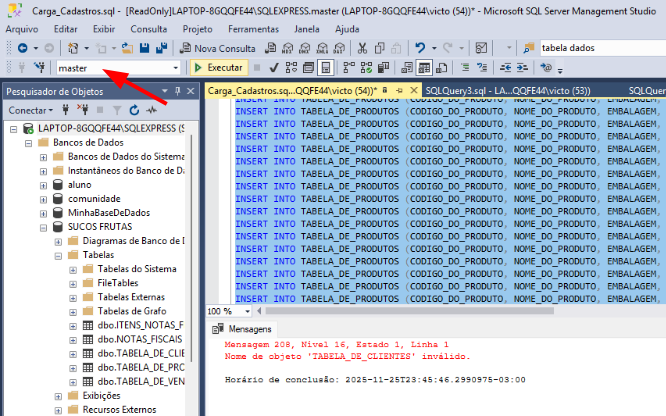
Task: Click the Nova Consulta button
Action: (x=217, y=48)
